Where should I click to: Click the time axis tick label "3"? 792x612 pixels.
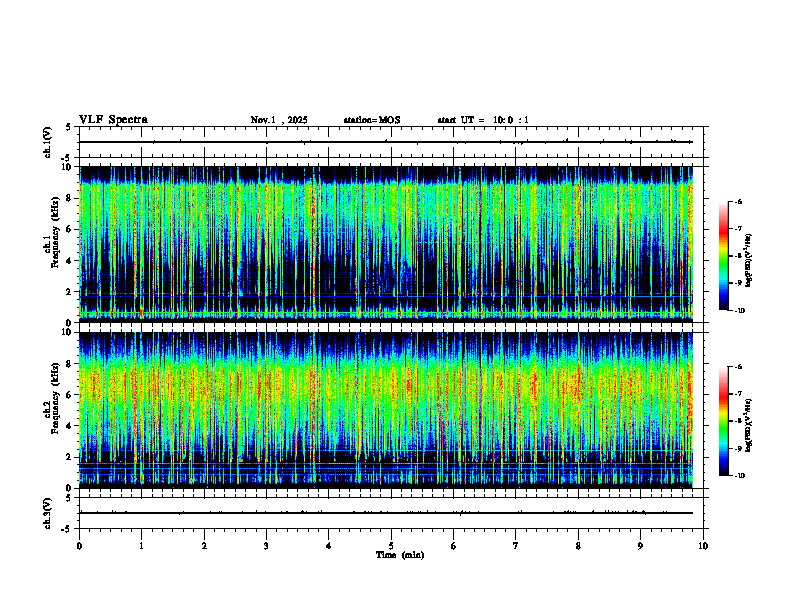(266, 546)
